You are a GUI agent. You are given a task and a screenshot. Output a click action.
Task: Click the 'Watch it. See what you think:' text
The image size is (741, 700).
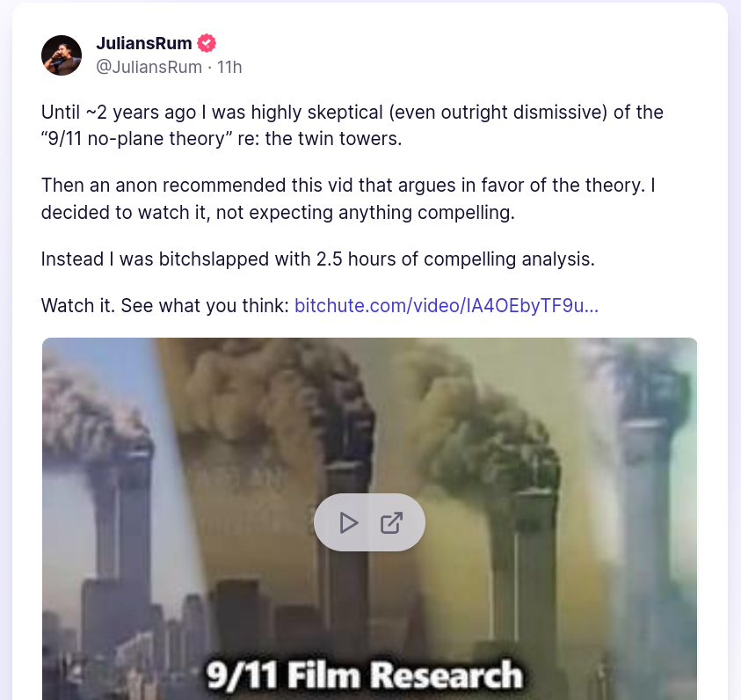pyautogui.click(x=165, y=305)
